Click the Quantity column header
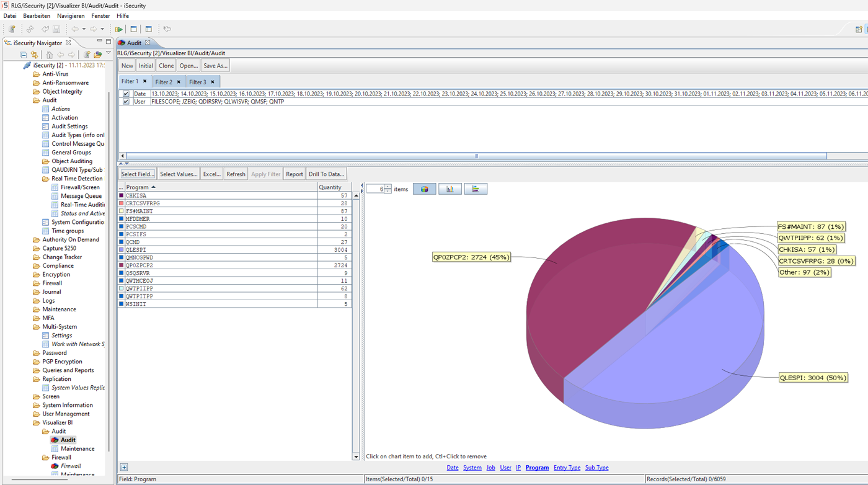 tap(334, 187)
